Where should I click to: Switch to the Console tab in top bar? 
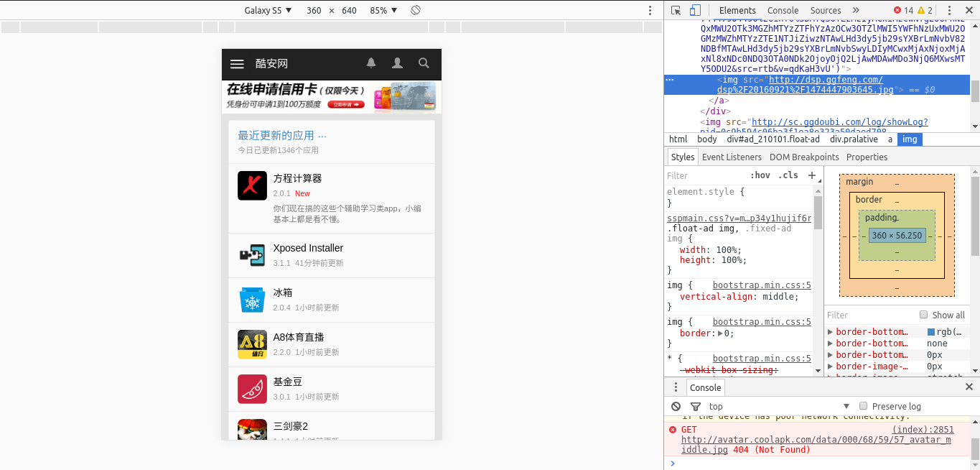pos(783,10)
